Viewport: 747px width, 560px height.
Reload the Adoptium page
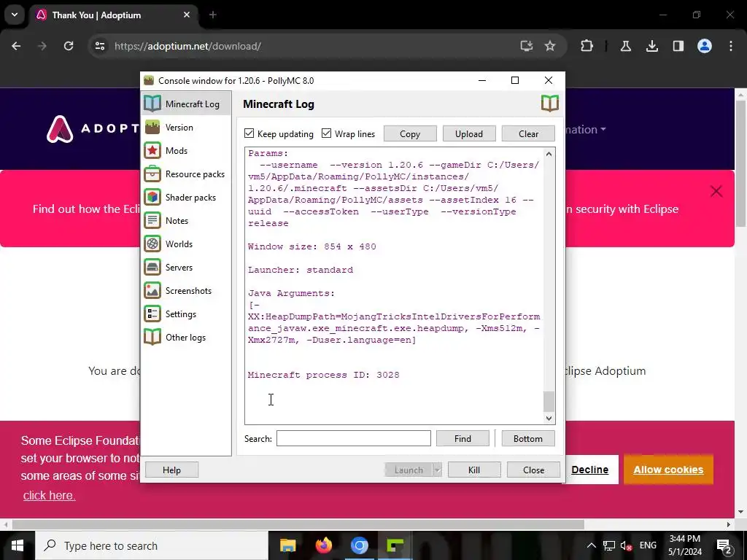click(x=69, y=46)
